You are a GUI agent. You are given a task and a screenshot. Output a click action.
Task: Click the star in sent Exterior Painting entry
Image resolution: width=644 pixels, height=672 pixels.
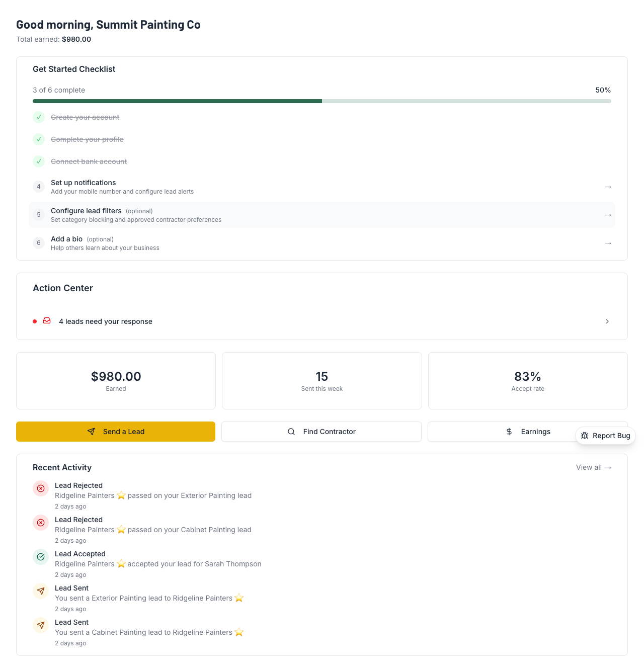(x=239, y=598)
